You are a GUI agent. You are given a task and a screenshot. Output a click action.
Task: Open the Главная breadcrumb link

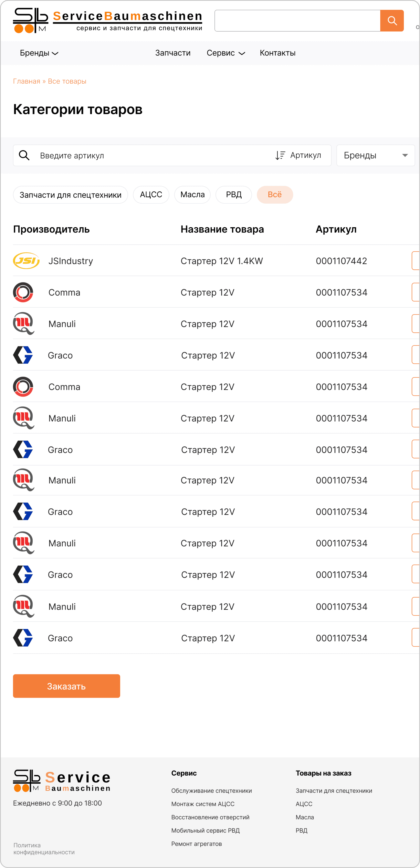point(27,81)
